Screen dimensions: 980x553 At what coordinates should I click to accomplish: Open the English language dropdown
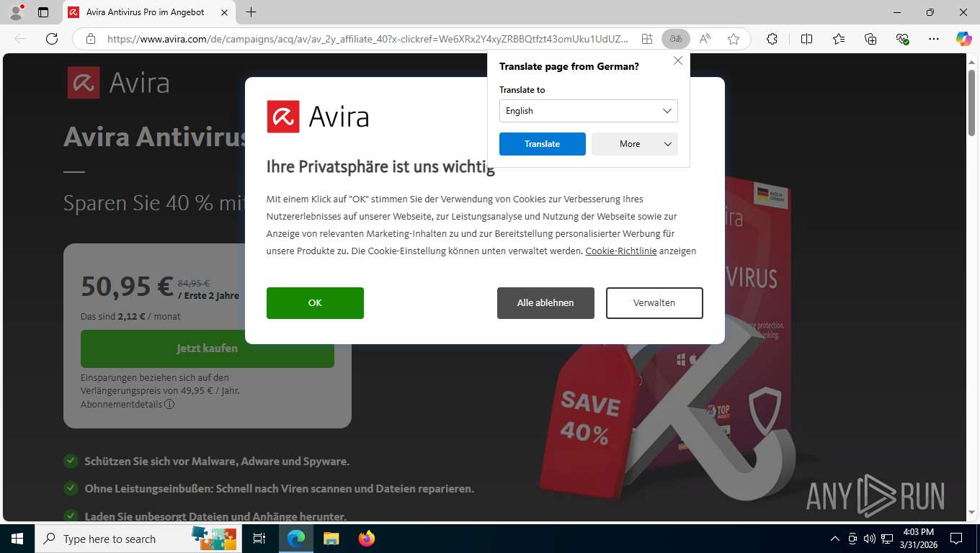(x=588, y=111)
